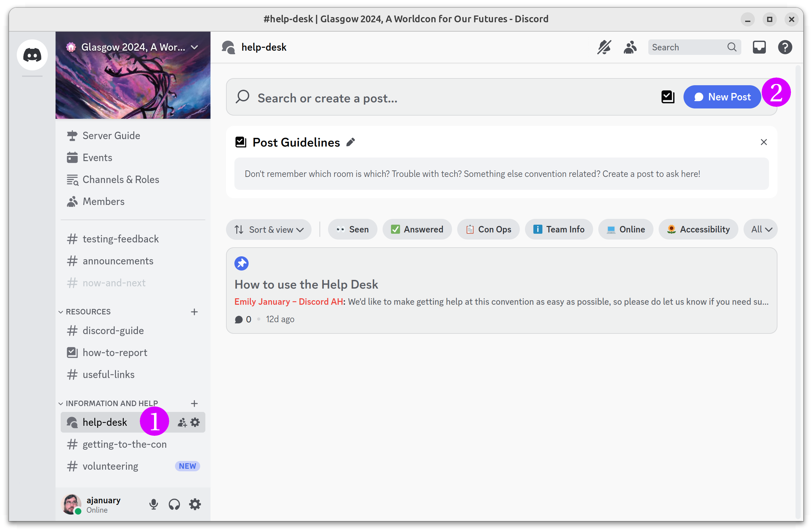Select the Online filter tab
The width and height of the screenshot is (812, 532).
point(632,229)
